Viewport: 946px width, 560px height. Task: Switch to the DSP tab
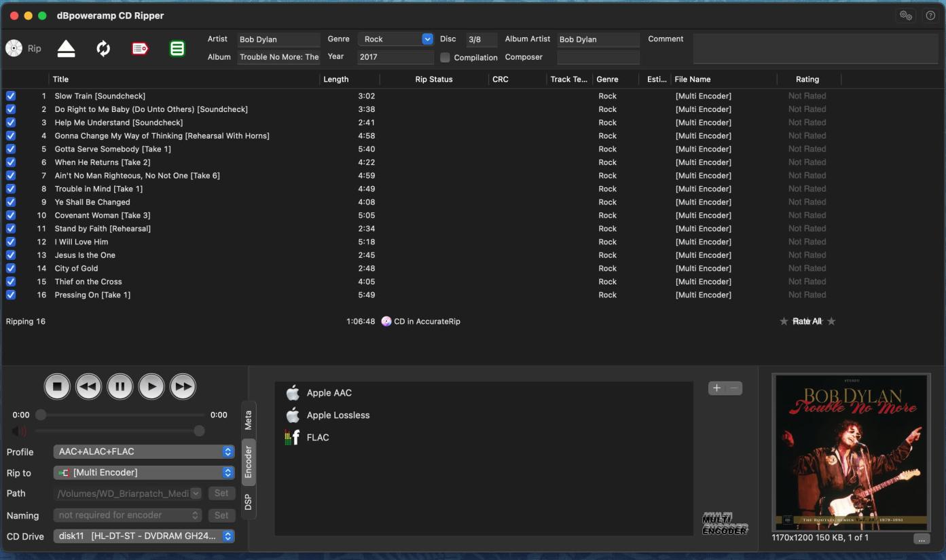point(249,502)
